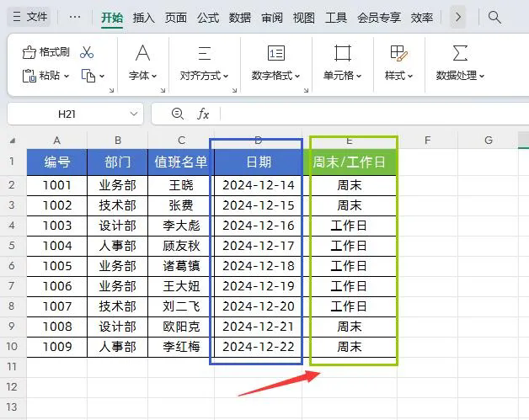Open the 视图 tab
This screenshot has height=420, width=529.
click(303, 18)
